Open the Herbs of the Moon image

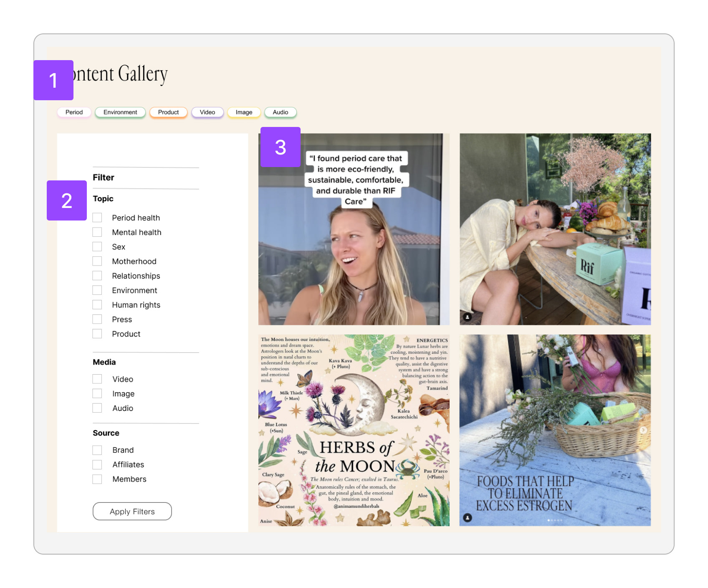point(354,430)
